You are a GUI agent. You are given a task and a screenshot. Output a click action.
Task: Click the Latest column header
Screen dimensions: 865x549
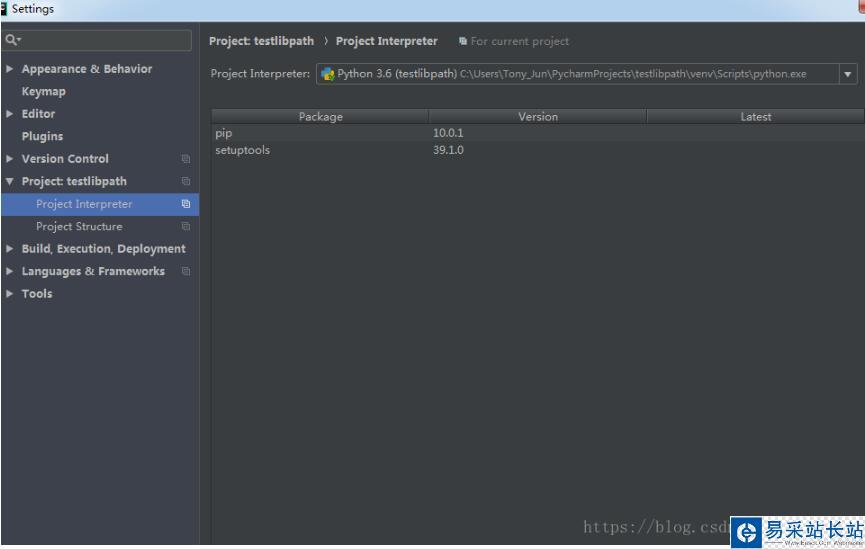(756, 116)
